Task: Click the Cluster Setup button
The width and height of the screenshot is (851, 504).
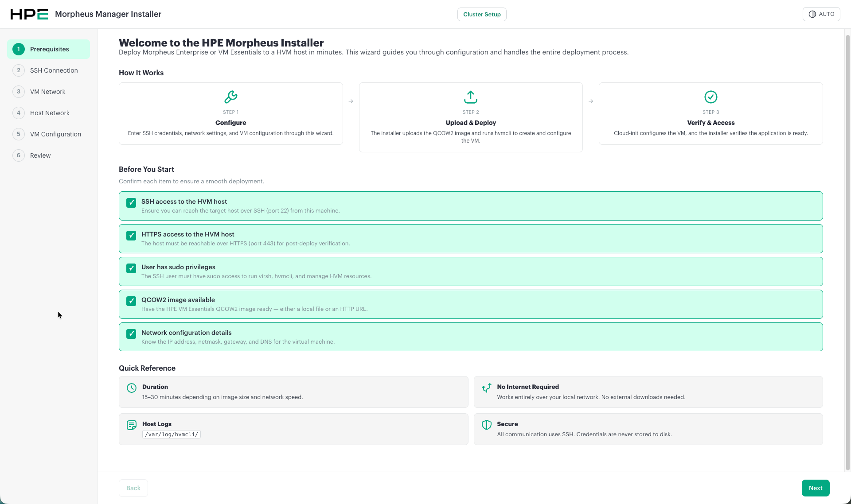Action: [x=482, y=14]
